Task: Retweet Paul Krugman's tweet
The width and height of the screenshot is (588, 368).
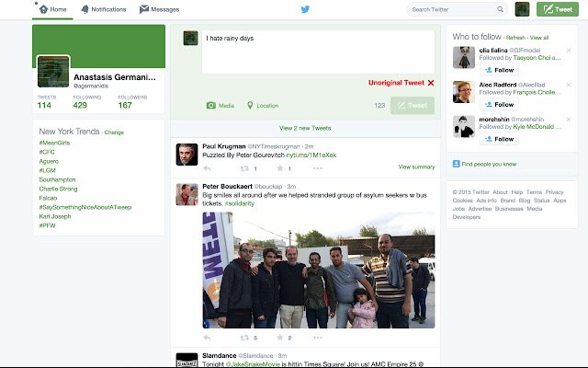Action: (x=244, y=168)
